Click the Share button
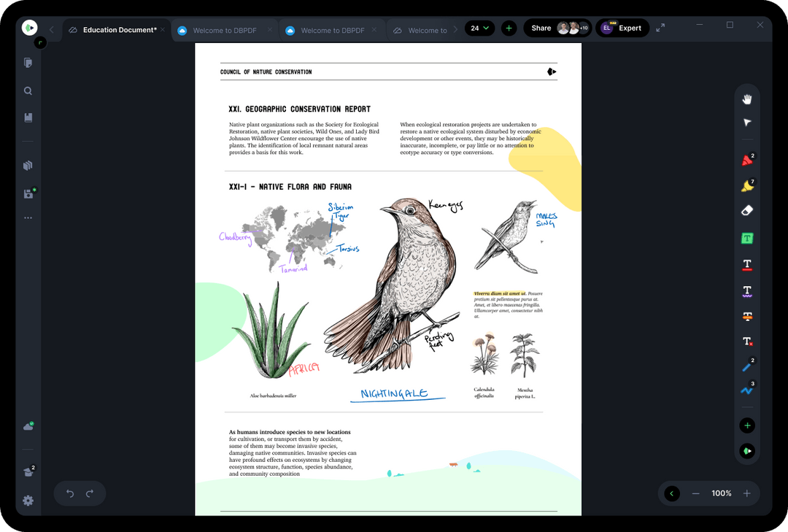The image size is (788, 532). [541, 27]
